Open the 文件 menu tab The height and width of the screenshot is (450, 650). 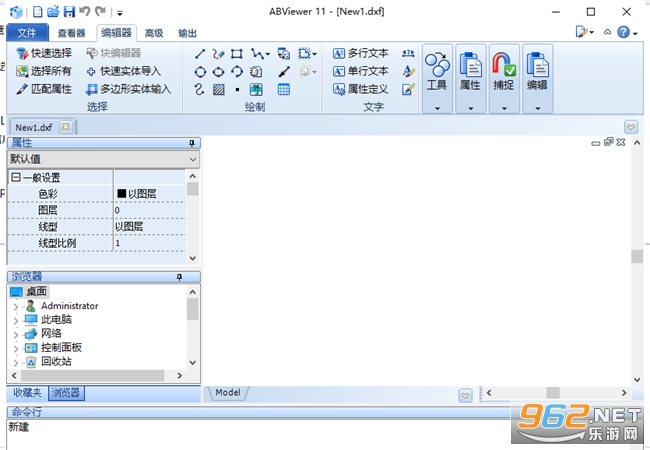coord(27,33)
